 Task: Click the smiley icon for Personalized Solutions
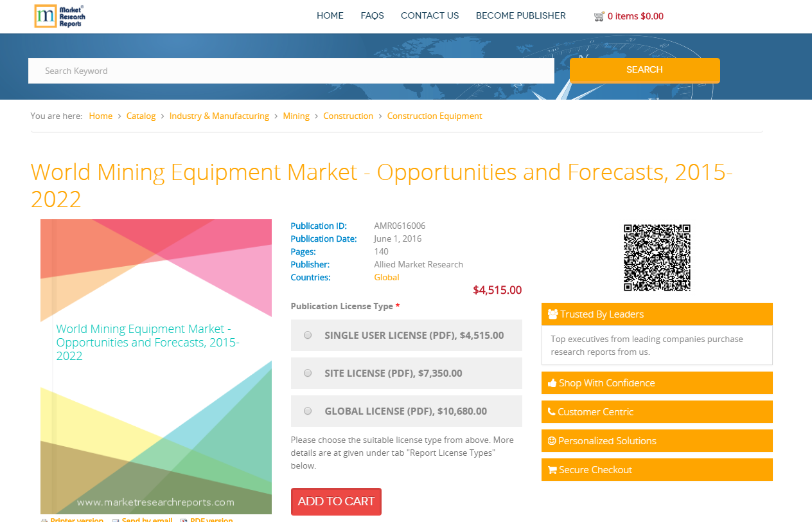(x=551, y=441)
